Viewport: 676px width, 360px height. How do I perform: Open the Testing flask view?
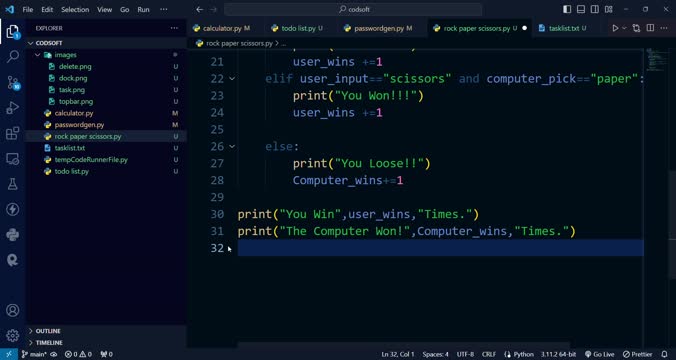click(13, 184)
